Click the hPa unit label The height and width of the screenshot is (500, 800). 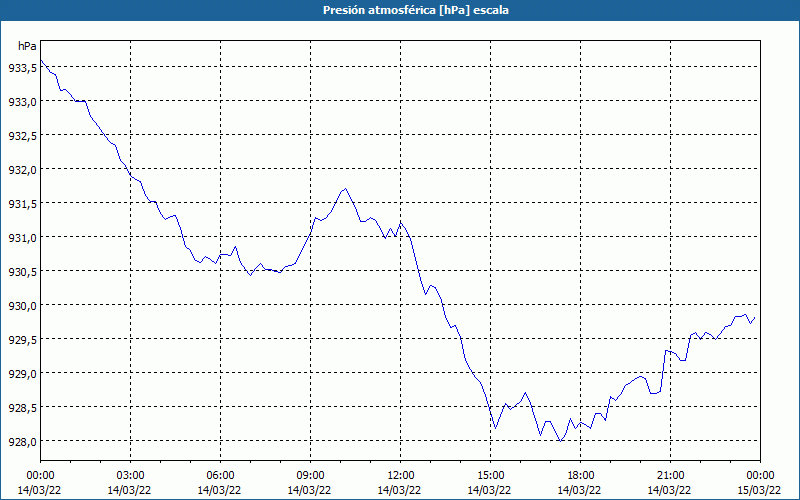(x=27, y=46)
